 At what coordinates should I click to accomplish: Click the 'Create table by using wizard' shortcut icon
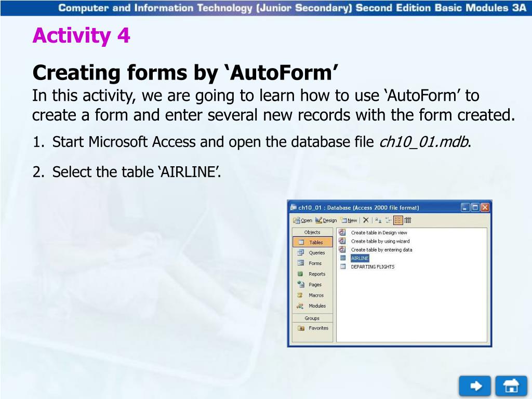[342, 241]
